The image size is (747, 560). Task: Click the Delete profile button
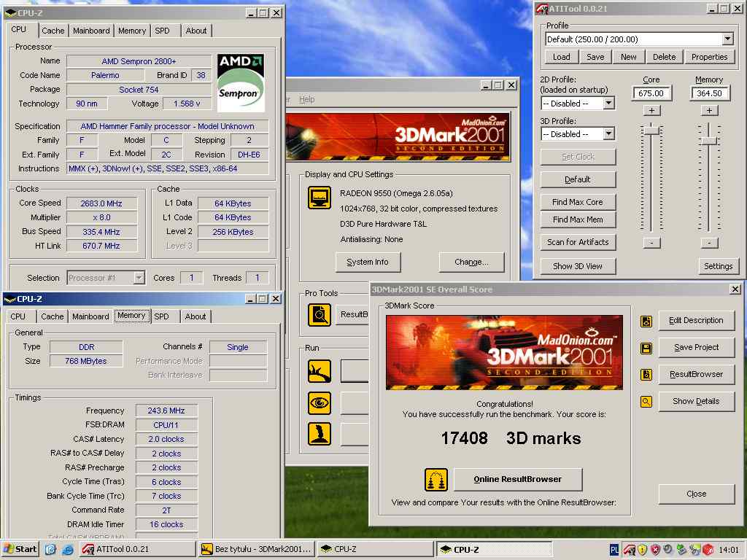(x=664, y=57)
